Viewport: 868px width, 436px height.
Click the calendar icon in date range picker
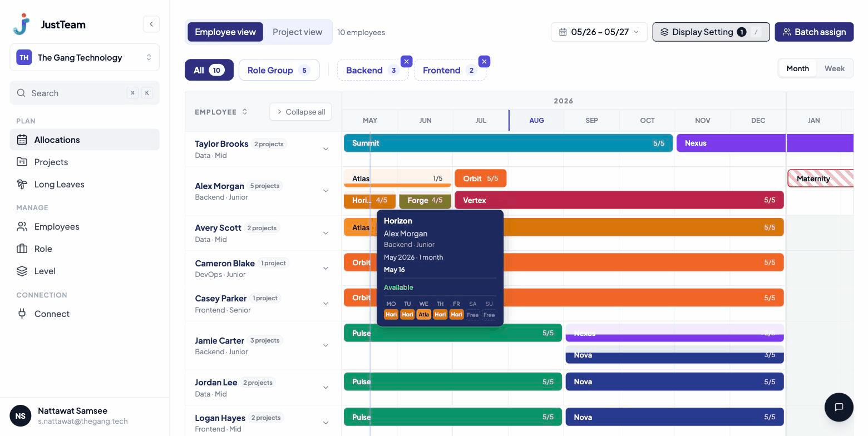[563, 32]
